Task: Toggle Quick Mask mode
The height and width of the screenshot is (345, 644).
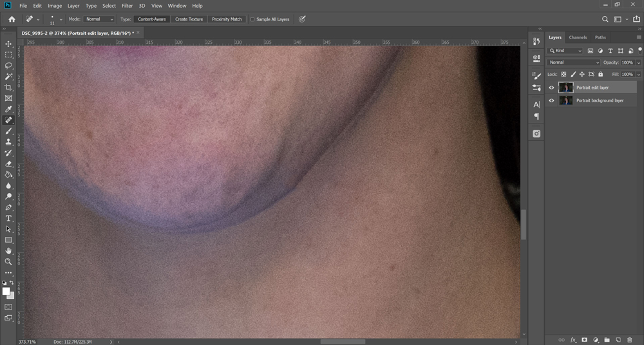Action: click(8, 307)
